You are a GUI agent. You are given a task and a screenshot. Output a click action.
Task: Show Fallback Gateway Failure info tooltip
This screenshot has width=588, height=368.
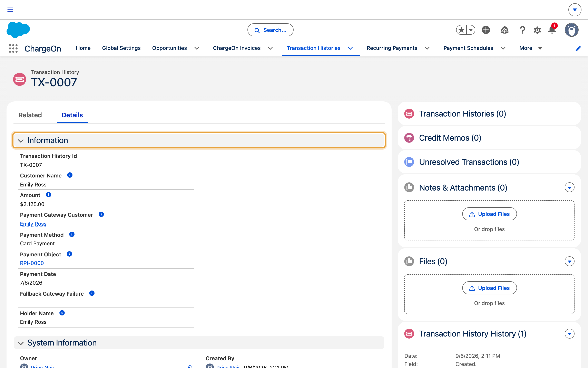(92, 293)
